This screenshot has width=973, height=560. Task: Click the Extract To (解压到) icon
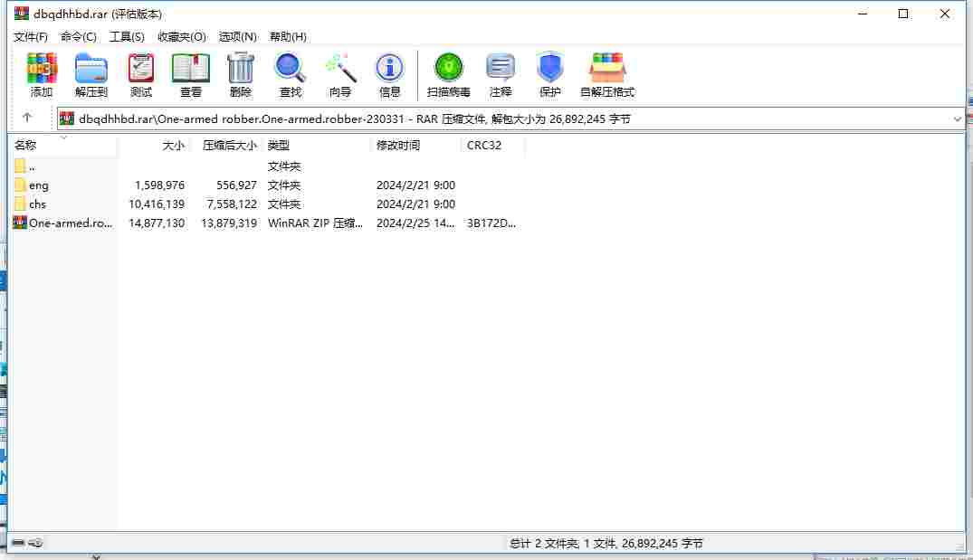coord(91,68)
